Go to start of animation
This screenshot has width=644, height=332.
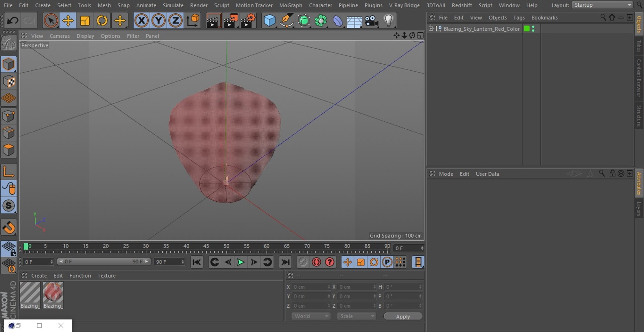pyautogui.click(x=197, y=262)
